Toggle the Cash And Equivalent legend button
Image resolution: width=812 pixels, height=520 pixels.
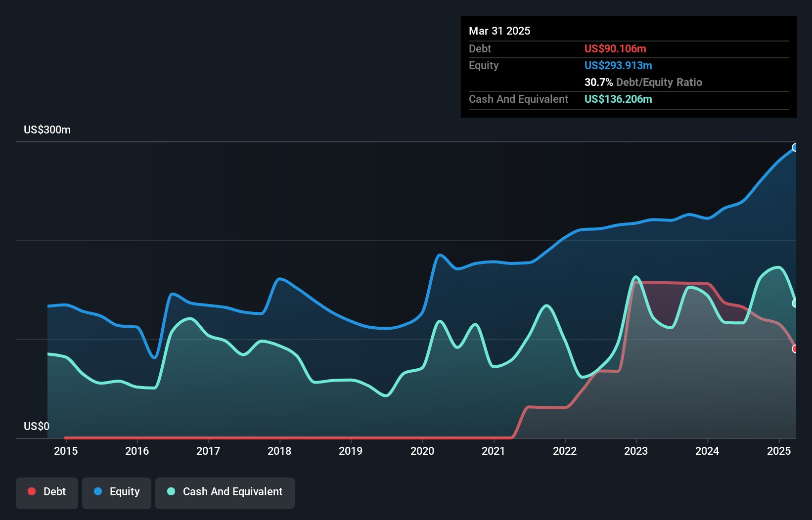[225, 493]
